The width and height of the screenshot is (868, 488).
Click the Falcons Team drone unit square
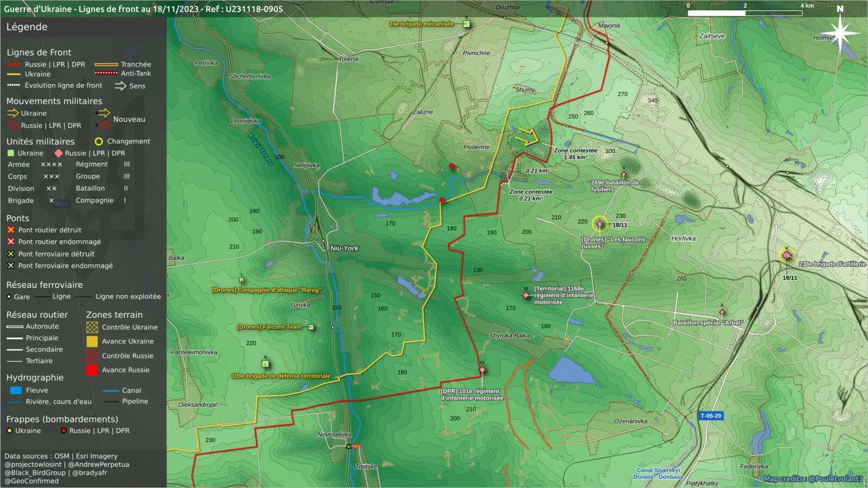pos(311,327)
